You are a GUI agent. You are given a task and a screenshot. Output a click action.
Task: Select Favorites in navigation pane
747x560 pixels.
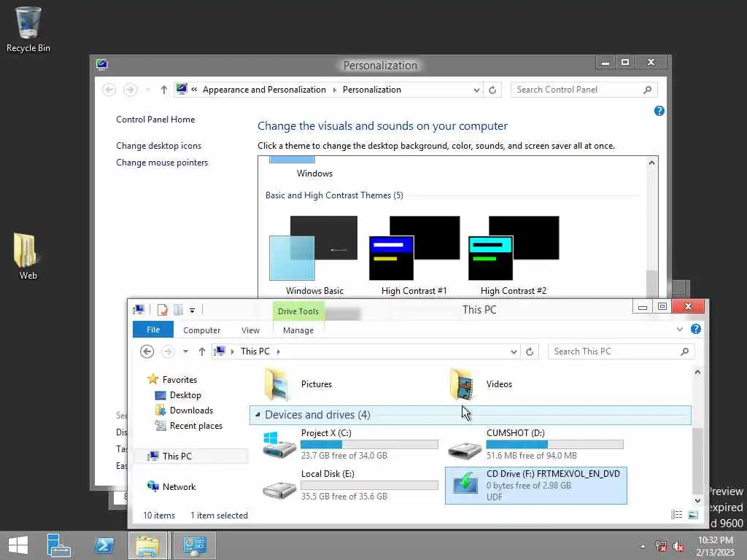tap(172, 379)
